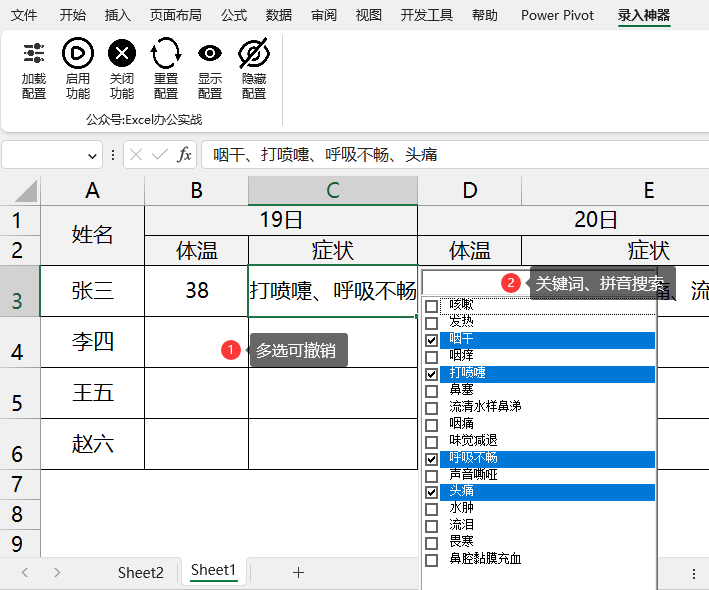
Task: Check the 流泪 checkbox
Action: tap(432, 526)
